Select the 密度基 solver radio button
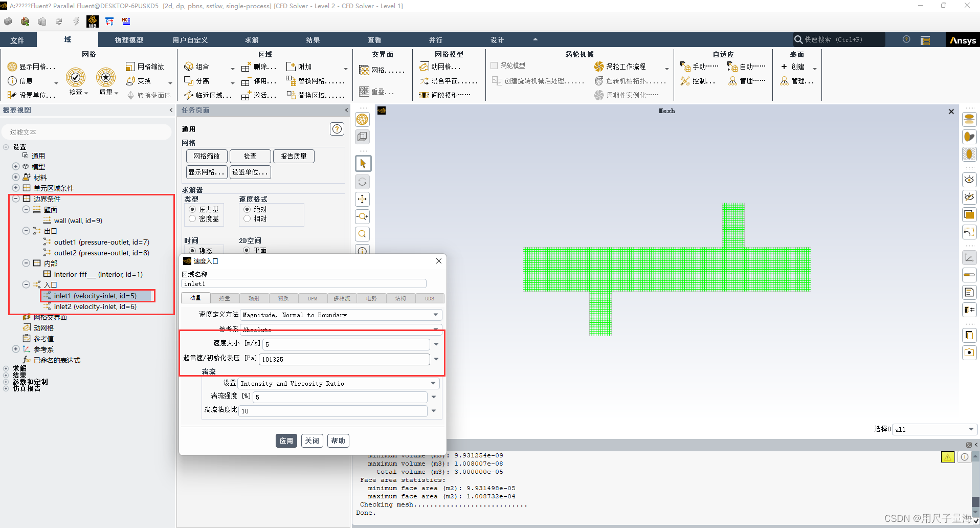980x528 pixels. click(193, 219)
